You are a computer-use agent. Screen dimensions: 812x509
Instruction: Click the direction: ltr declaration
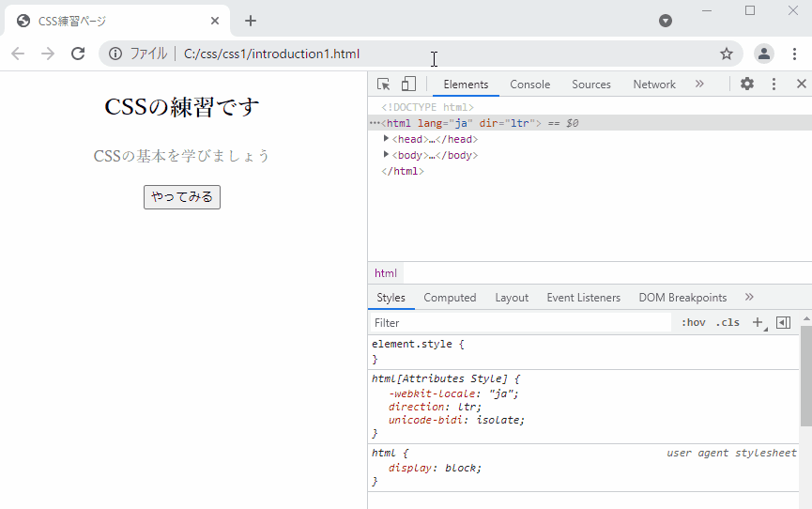tap(435, 407)
